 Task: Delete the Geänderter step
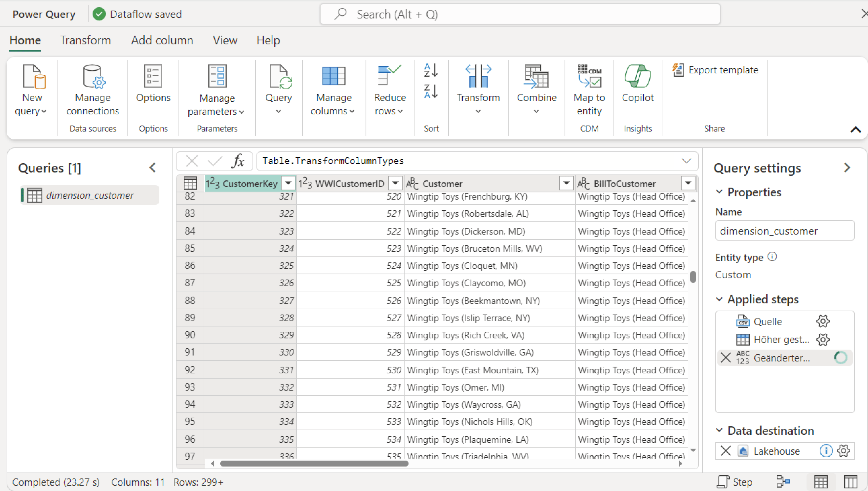[726, 357]
